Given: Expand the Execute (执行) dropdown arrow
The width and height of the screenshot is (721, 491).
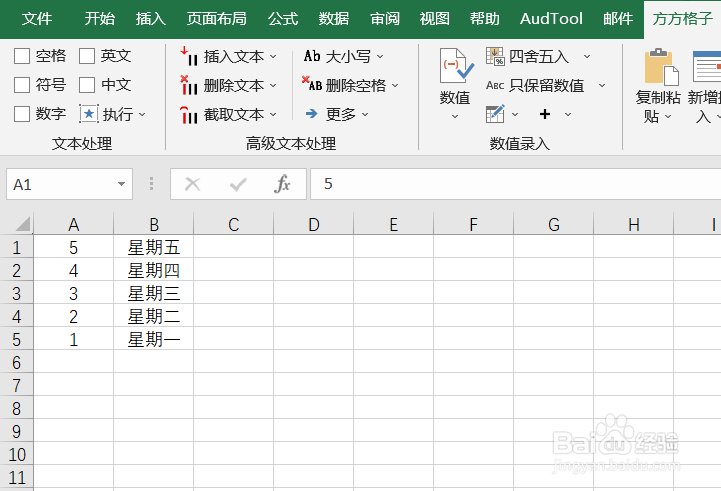Looking at the screenshot, I should tap(142, 114).
